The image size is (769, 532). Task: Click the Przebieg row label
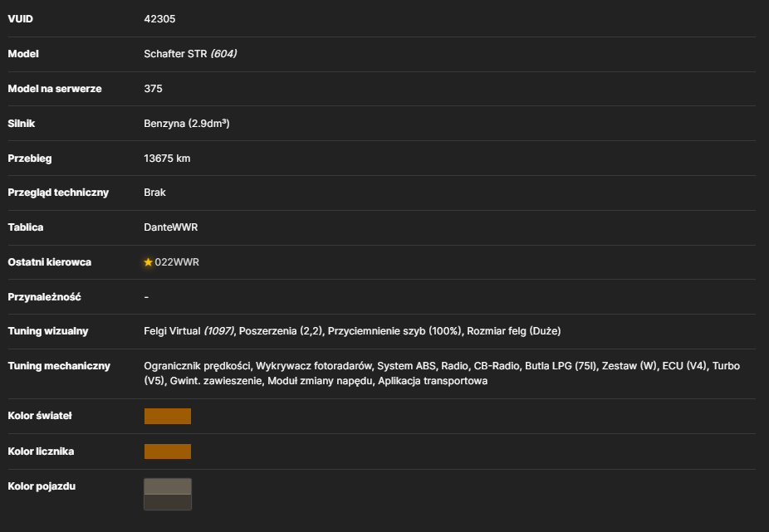coord(30,159)
